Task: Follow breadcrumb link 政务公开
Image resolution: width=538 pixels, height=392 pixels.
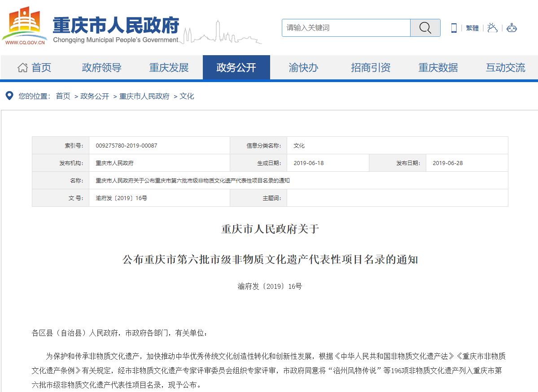Action: click(x=95, y=96)
